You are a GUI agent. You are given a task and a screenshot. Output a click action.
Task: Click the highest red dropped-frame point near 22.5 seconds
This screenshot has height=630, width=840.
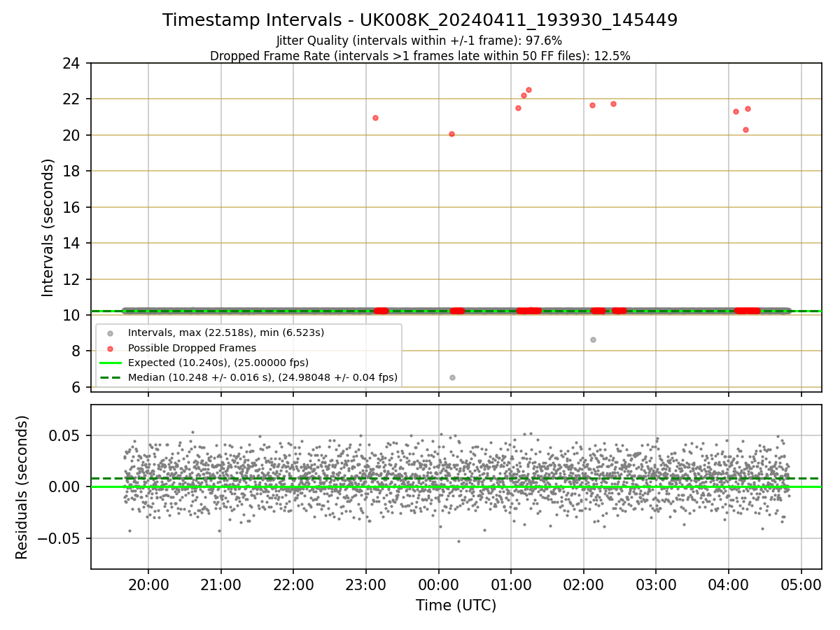[528, 90]
